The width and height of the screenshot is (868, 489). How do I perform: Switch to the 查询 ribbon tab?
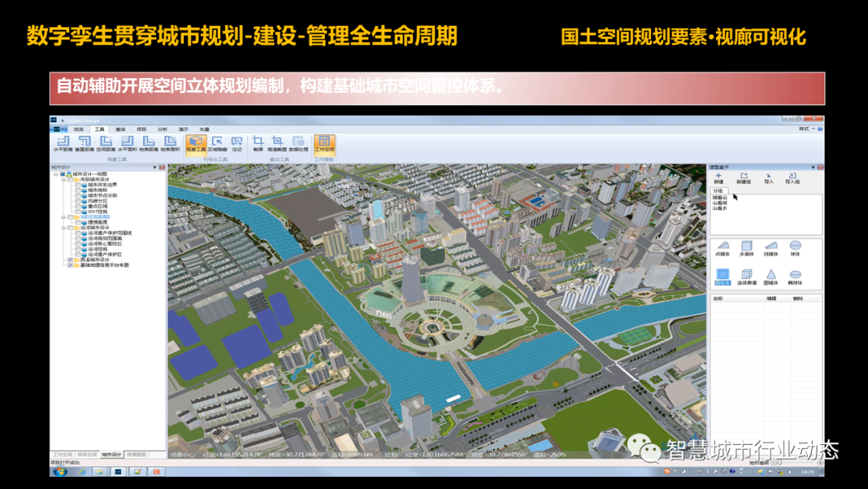(120, 129)
